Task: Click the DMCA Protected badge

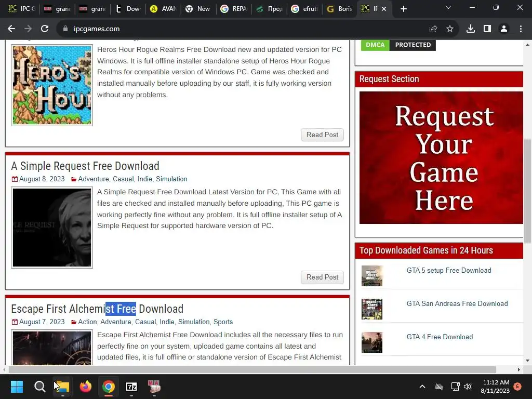Action: (x=398, y=45)
